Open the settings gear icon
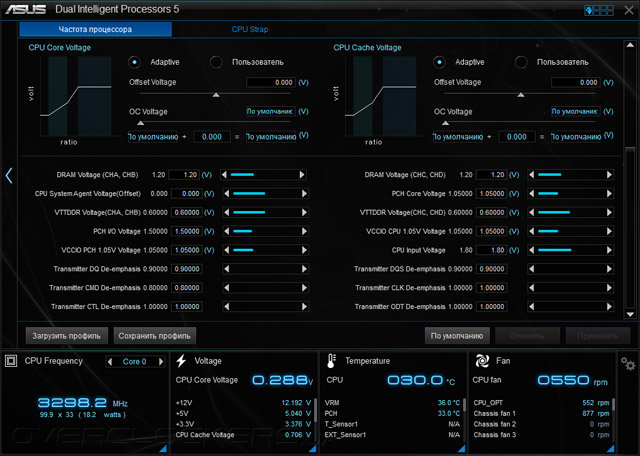Viewport: 640px width, 456px height. pos(628,363)
